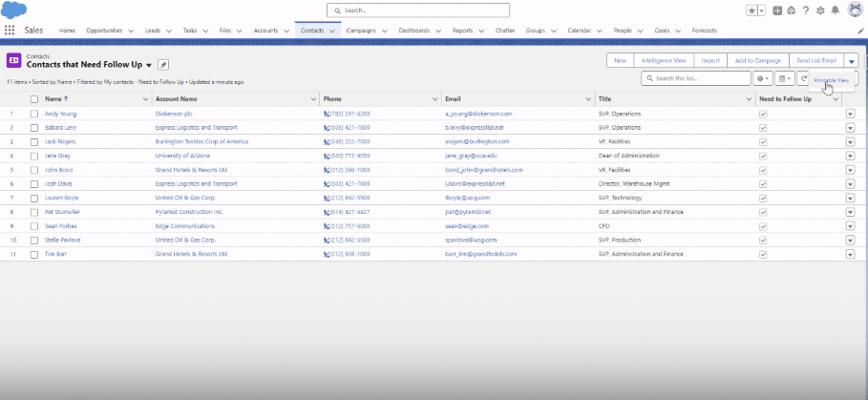Open List View Controls gear
The height and width of the screenshot is (400, 868).
coord(763,78)
